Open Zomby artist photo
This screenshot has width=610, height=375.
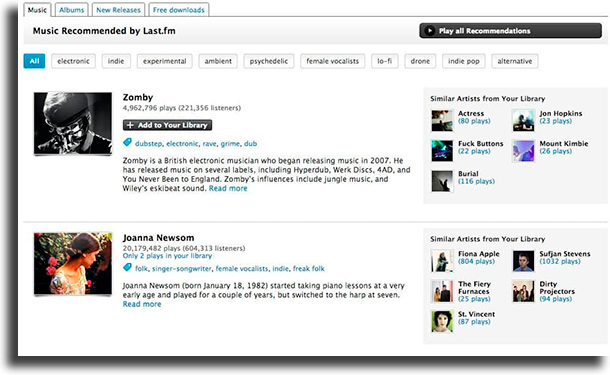point(73,123)
